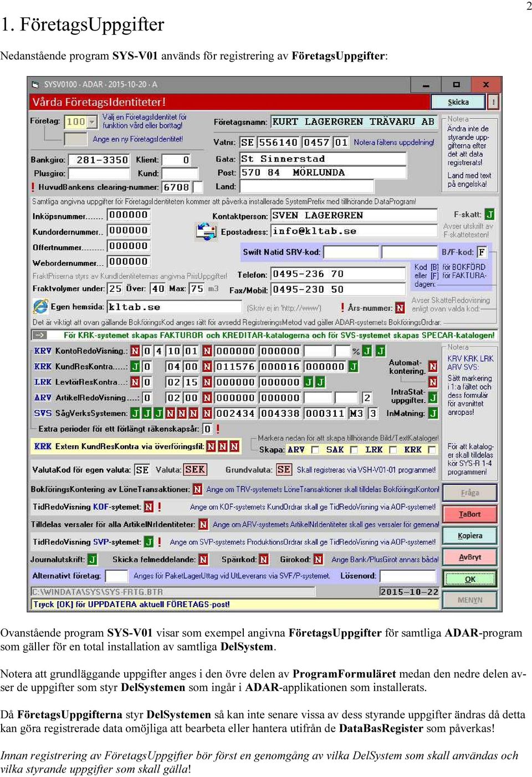Toggle the Års-nummer N field
This screenshot has height=777, width=532.
[400, 308]
